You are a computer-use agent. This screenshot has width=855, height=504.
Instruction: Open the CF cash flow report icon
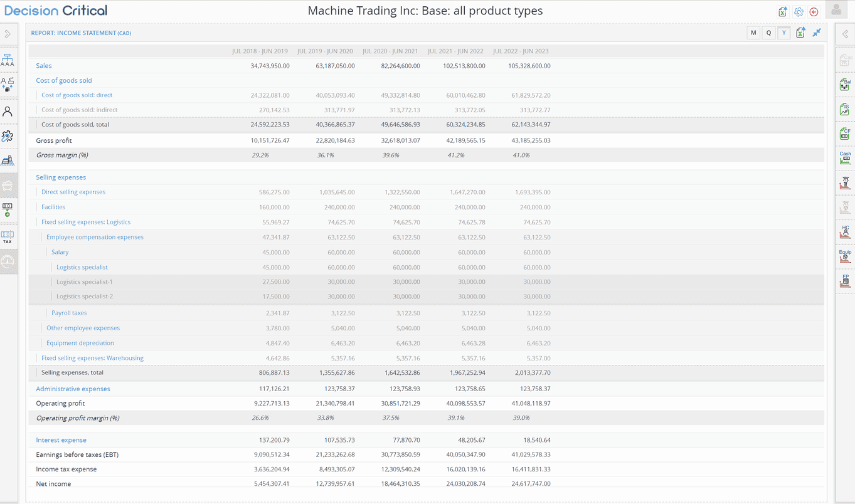tap(845, 133)
